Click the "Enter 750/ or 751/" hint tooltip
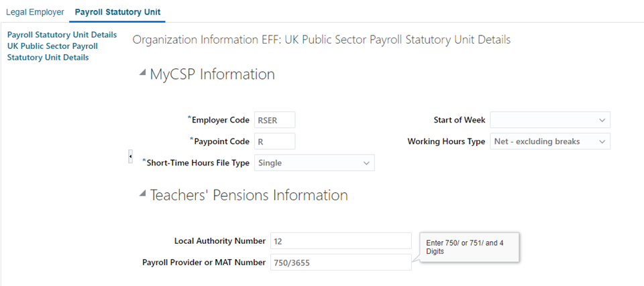This screenshot has height=286, width=644. 470,247
